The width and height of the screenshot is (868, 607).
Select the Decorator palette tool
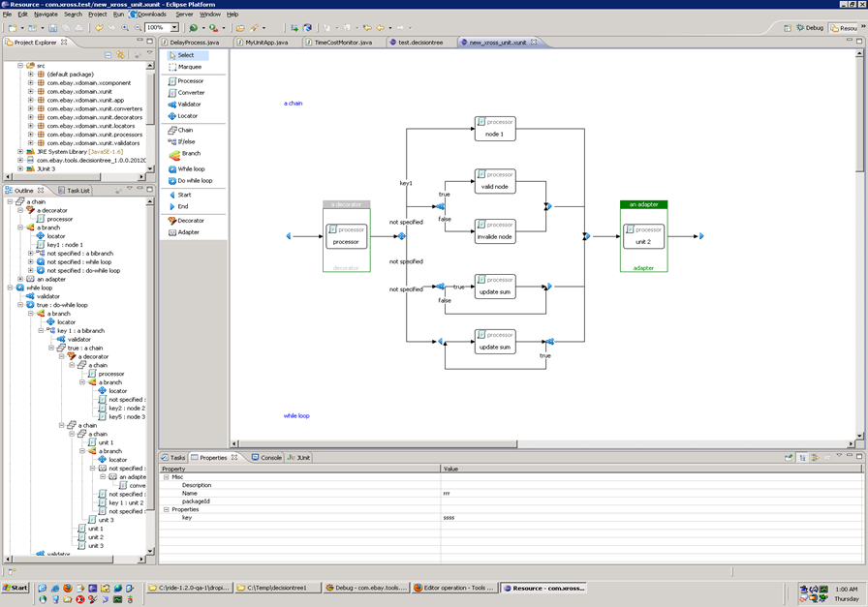190,221
